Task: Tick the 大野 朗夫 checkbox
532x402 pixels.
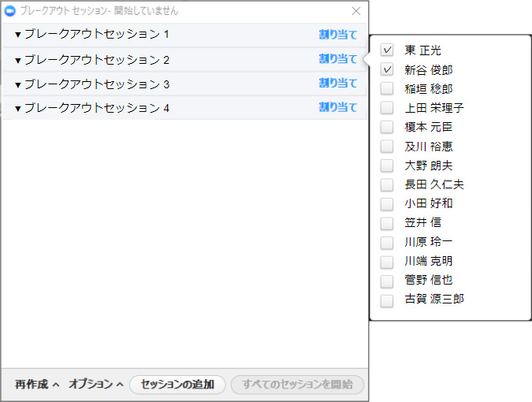Action: click(x=387, y=166)
